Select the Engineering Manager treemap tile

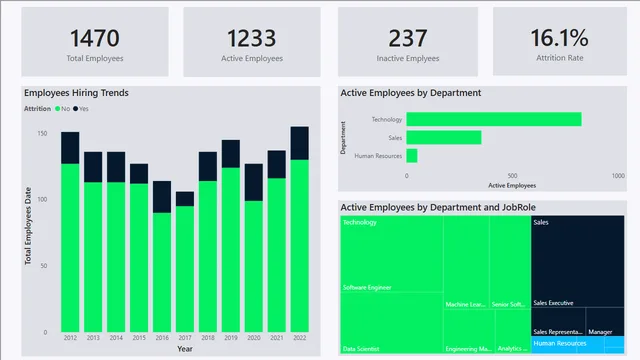click(469, 331)
